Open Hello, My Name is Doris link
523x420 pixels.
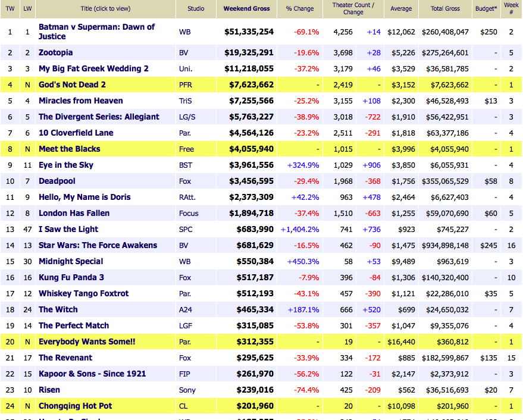[84, 197]
